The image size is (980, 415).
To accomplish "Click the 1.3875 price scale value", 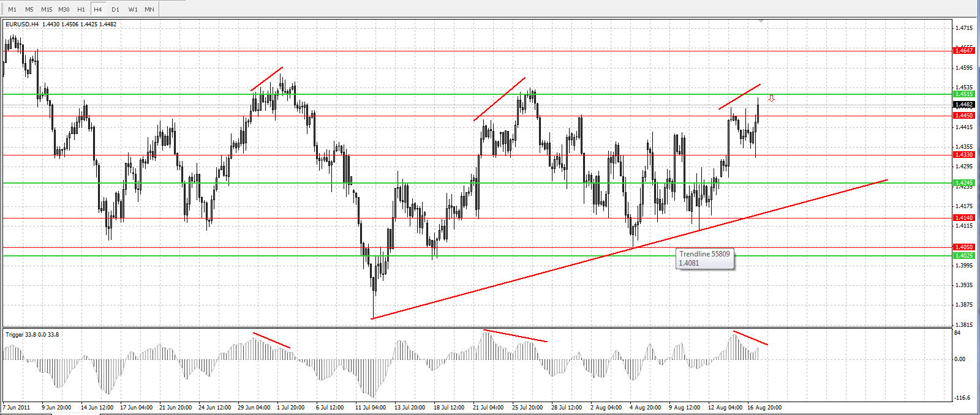I will 964,305.
